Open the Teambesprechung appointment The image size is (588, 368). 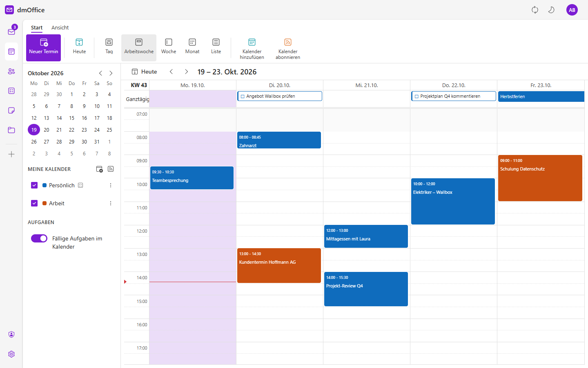(192, 178)
